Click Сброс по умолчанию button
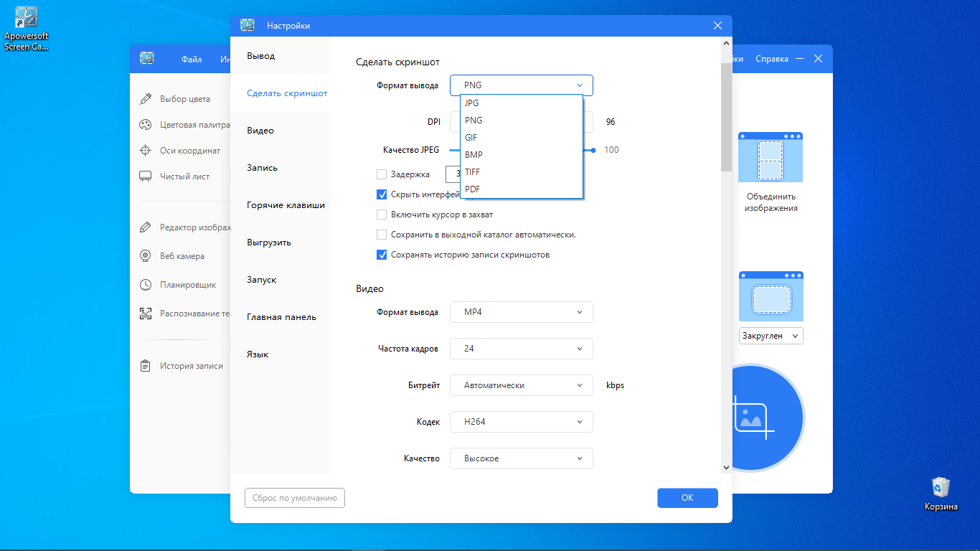This screenshot has width=980, height=551. [295, 498]
